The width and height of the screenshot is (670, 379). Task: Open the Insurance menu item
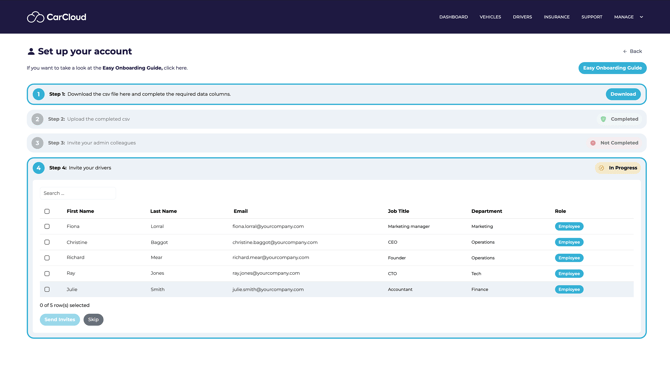click(x=556, y=17)
